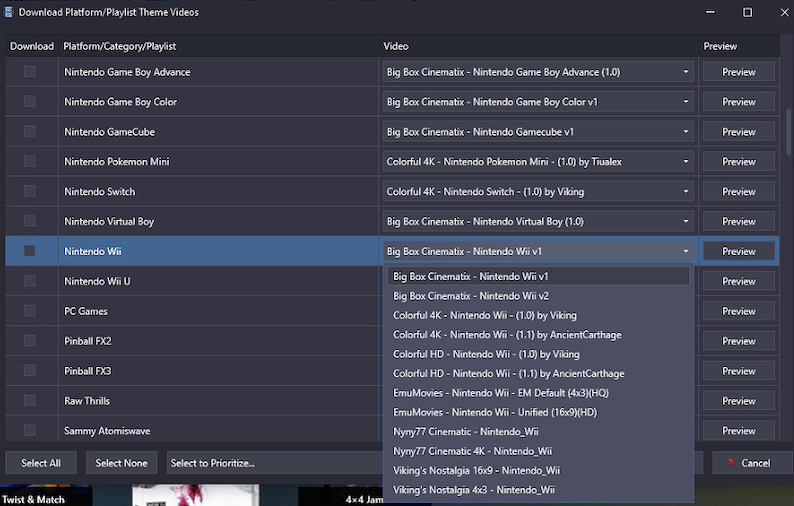Preview the Nintendo Virtual Boy video
Screen dimensions: 794x506
click(x=739, y=221)
